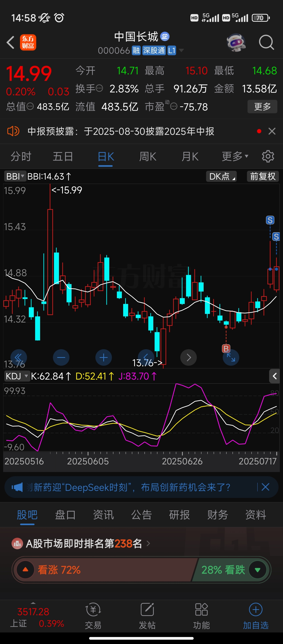Tap the 深股通 tag
The image size is (283, 644).
pyautogui.click(x=154, y=50)
